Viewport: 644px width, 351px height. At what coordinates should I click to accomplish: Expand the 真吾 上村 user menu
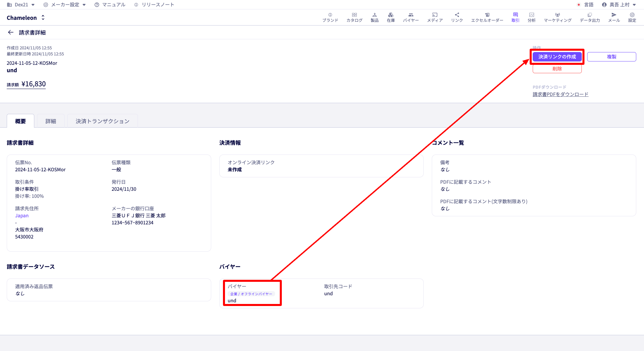click(619, 5)
